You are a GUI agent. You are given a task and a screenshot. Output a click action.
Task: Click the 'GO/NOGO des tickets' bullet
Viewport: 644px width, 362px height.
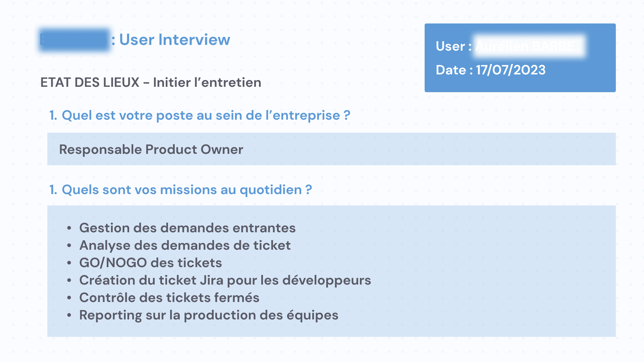click(x=151, y=263)
